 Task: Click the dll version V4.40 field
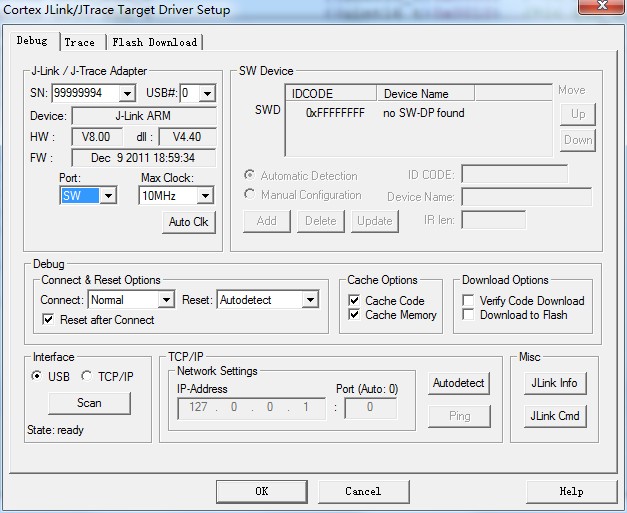187,137
